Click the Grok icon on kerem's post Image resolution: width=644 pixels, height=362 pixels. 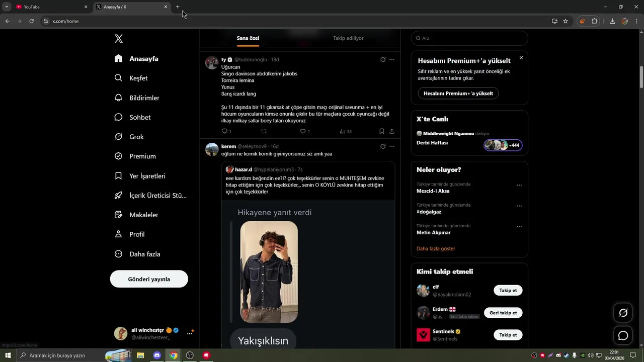[383, 146]
